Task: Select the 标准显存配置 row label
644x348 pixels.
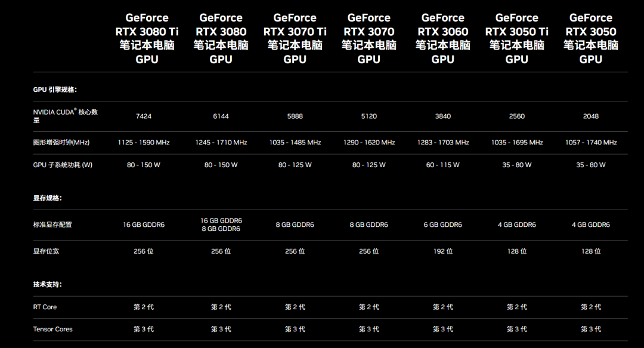Action: (52, 224)
